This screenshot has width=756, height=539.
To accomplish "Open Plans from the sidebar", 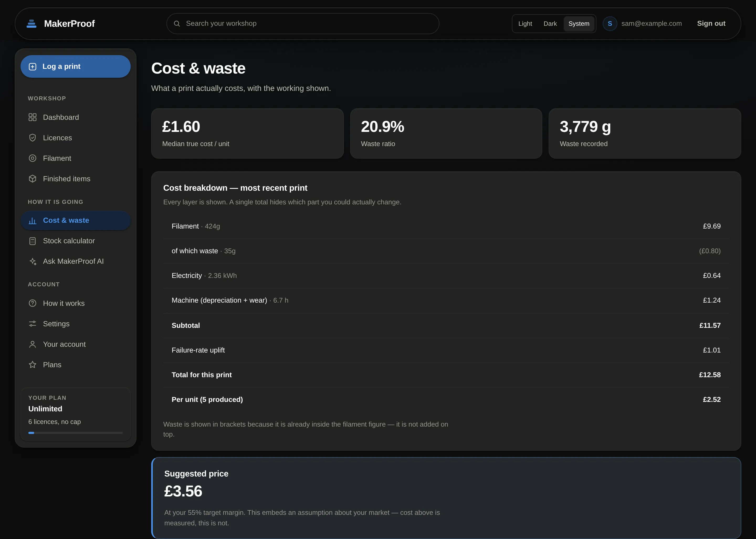I will 76,365.
